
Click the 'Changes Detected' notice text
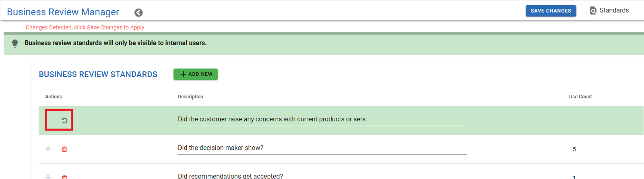pos(85,27)
